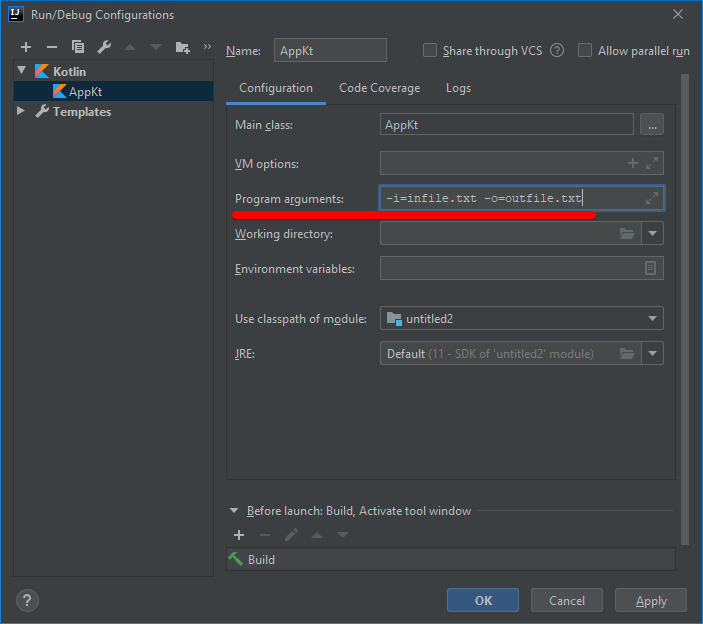Collapse the Before launch section

(234, 511)
